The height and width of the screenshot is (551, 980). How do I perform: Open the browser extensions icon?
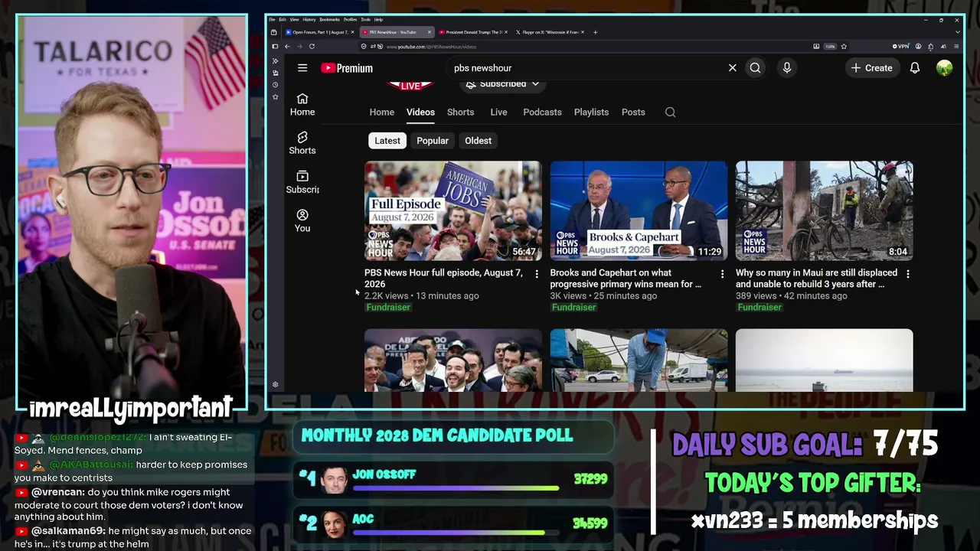pos(930,47)
